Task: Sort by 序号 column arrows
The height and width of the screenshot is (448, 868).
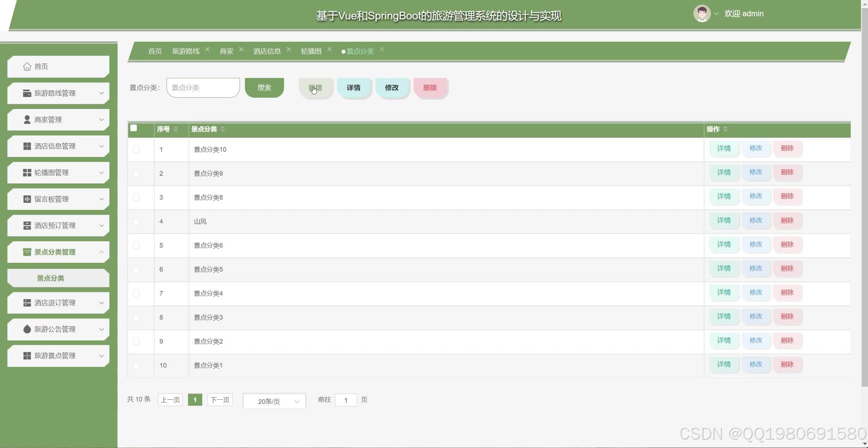Action: pyautogui.click(x=176, y=129)
